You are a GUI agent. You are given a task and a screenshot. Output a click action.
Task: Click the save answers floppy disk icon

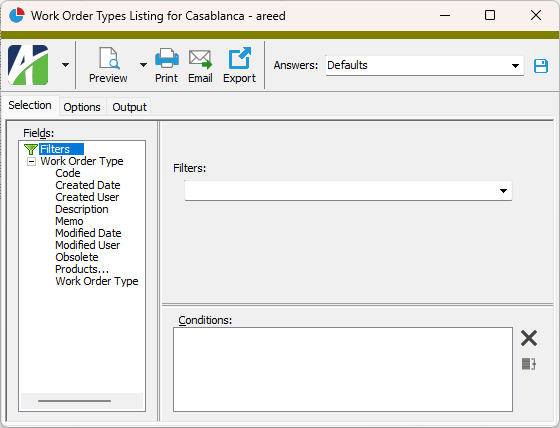click(541, 66)
